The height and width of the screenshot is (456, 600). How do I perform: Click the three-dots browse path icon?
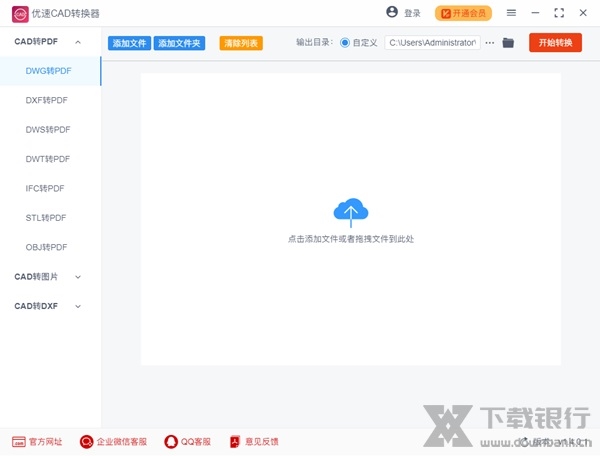(x=490, y=43)
